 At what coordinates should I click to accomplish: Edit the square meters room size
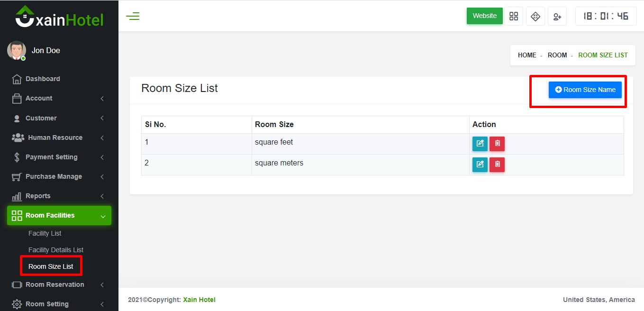click(x=480, y=165)
